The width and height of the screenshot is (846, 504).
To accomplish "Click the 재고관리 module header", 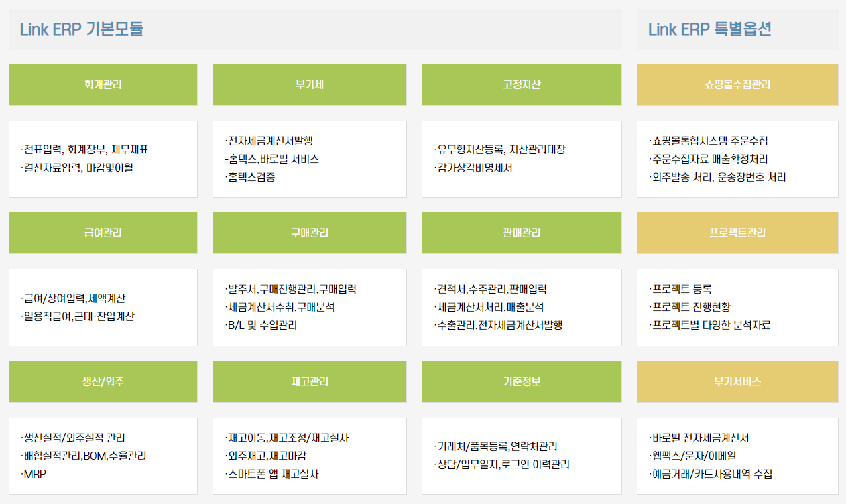I will point(309,382).
